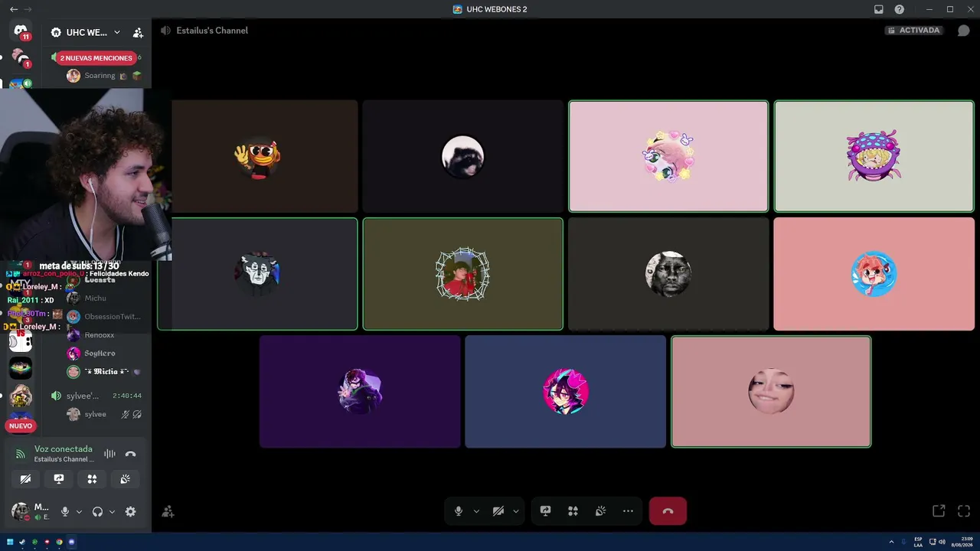The height and width of the screenshot is (551, 980).
Task: Open the ESP LAA language switcher
Action: coord(918,542)
